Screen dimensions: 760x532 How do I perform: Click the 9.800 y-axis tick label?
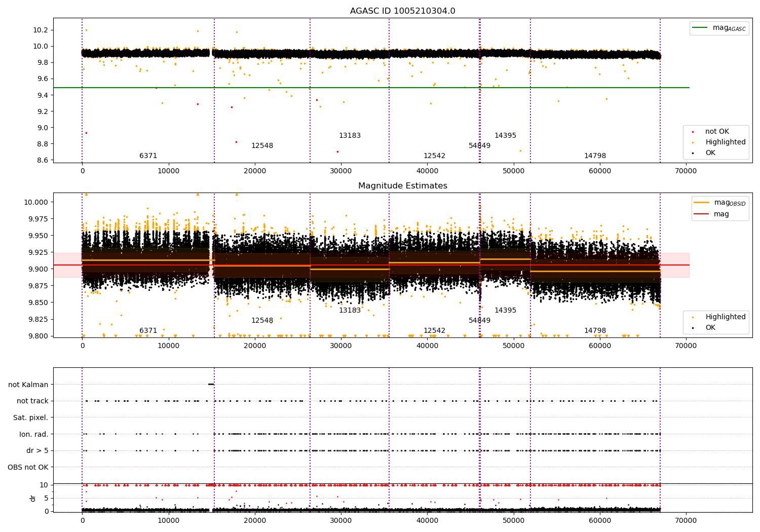pos(39,336)
